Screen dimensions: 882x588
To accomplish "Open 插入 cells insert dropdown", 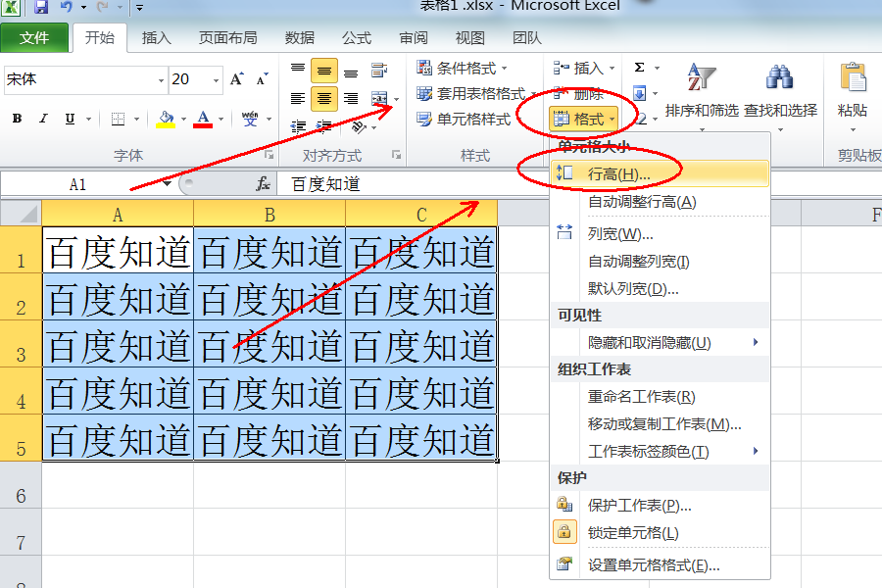I will point(583,68).
